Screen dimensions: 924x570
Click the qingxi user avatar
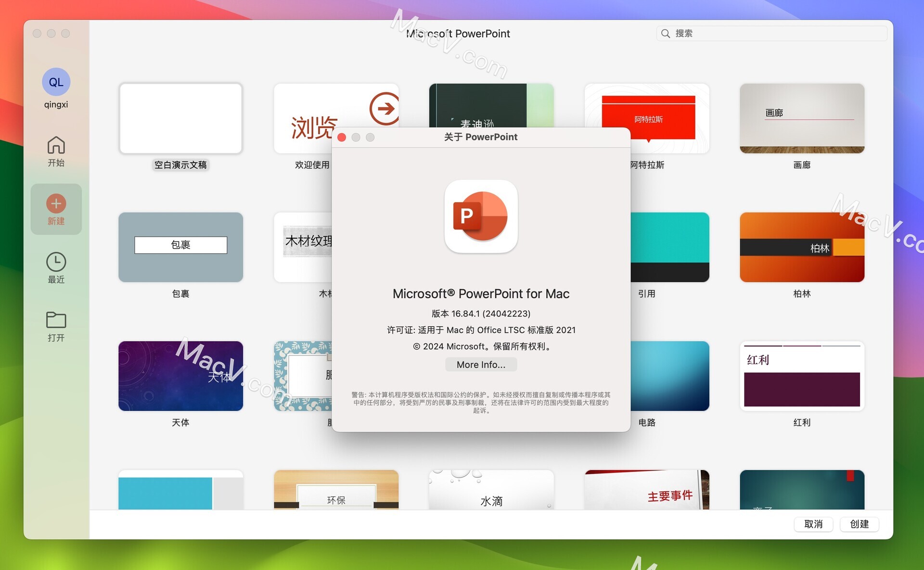point(56,82)
